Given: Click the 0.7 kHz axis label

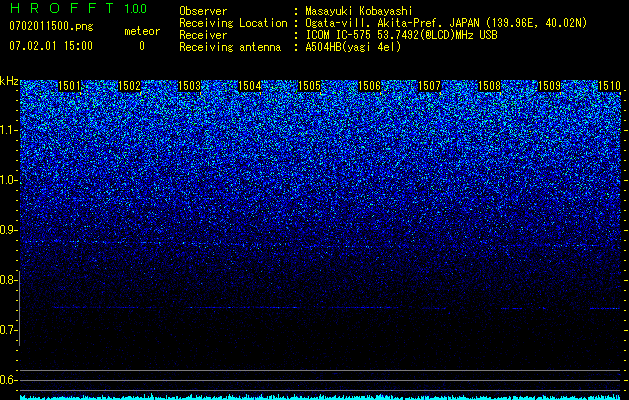Looking at the screenshot, I should 9,330.
